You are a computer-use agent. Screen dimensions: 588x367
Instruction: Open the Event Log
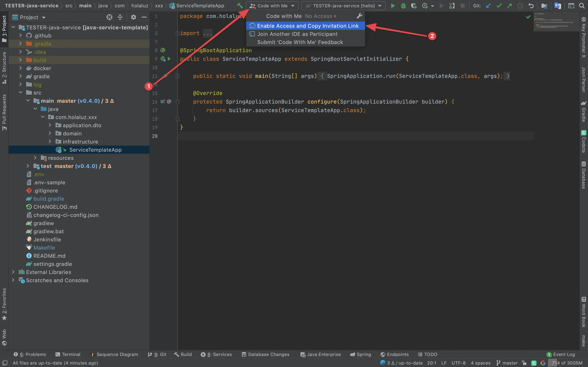(x=561, y=354)
